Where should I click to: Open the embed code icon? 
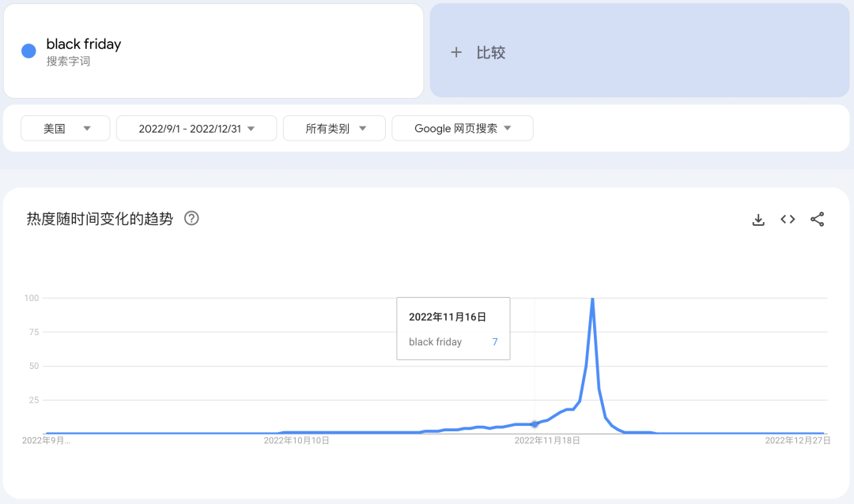click(x=788, y=220)
